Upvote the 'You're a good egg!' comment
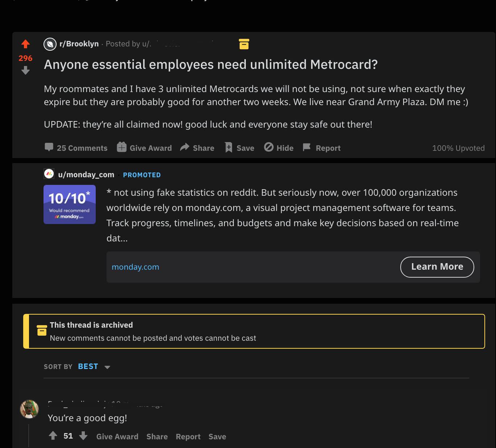 53,436
